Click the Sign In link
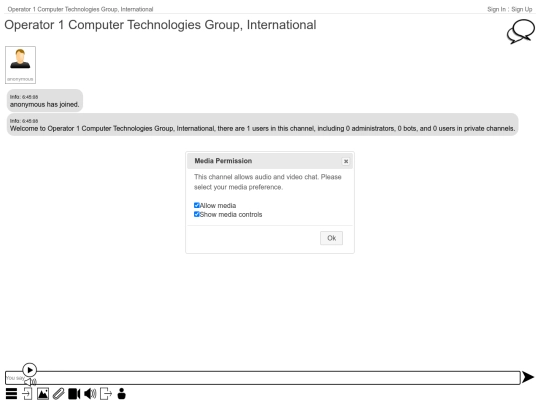 496,9
